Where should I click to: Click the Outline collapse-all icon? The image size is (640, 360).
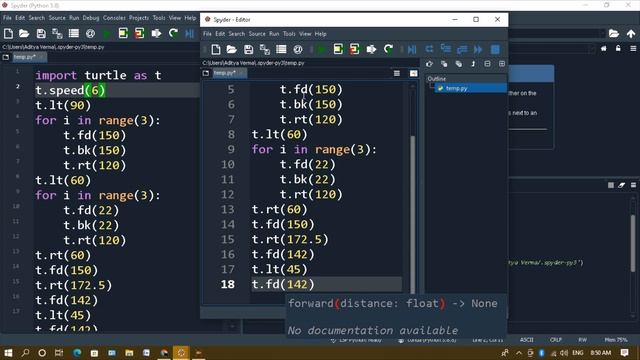click(487, 64)
